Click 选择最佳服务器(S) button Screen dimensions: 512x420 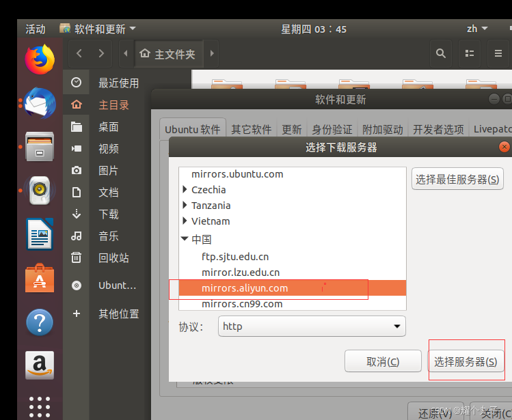pos(457,179)
